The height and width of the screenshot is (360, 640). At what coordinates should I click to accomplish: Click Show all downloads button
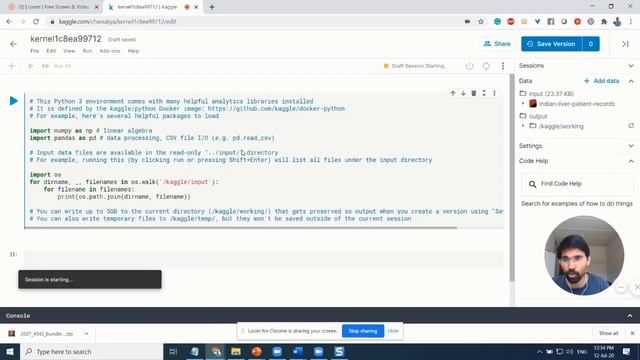(x=608, y=333)
